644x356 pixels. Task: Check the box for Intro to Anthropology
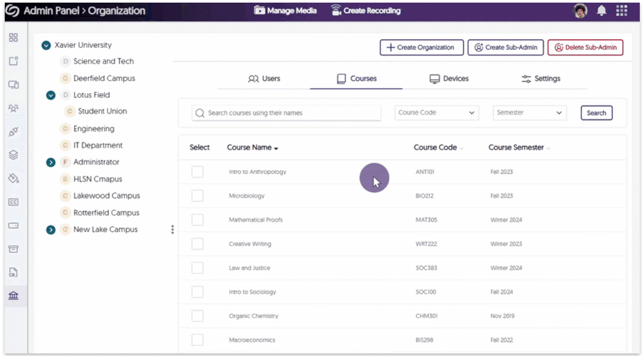click(198, 172)
